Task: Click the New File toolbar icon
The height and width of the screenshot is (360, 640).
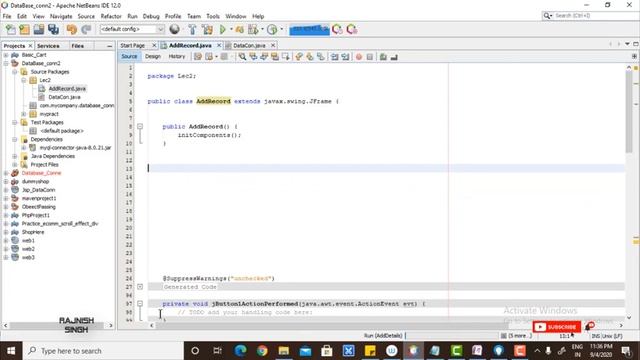Action: click(11, 29)
